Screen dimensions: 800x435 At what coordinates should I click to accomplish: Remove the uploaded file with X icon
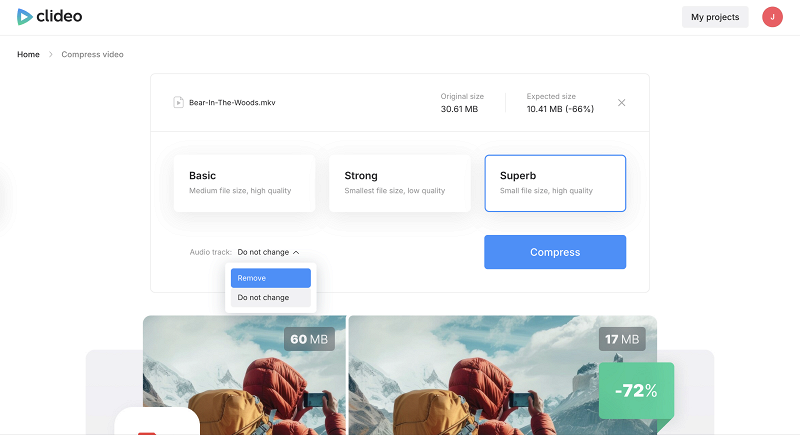click(621, 103)
